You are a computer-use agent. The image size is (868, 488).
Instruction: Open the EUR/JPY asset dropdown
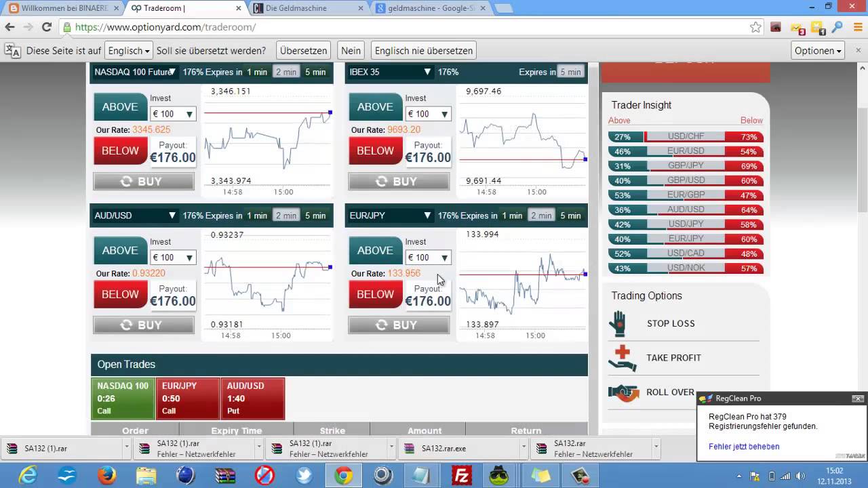[x=390, y=216]
